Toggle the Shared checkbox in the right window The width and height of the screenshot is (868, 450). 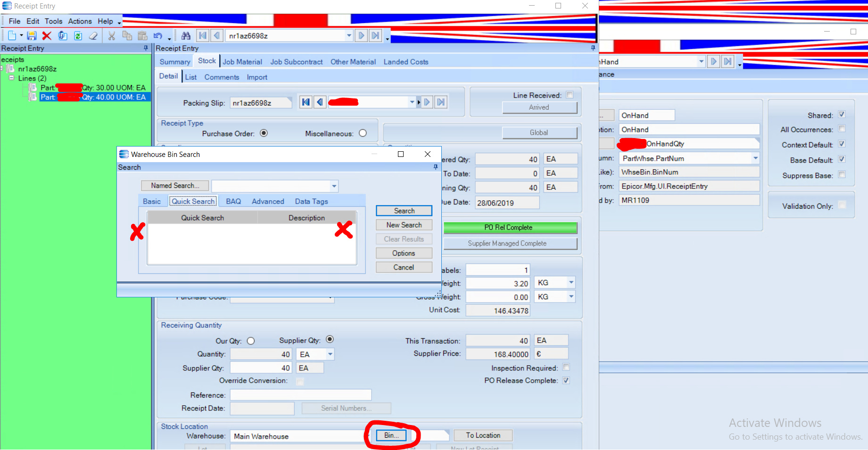click(x=842, y=115)
